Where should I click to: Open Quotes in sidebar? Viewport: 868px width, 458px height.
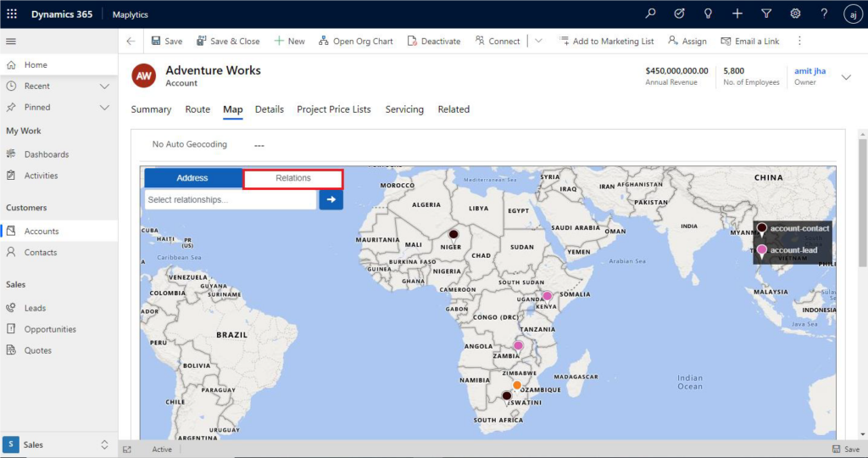tap(58, 350)
